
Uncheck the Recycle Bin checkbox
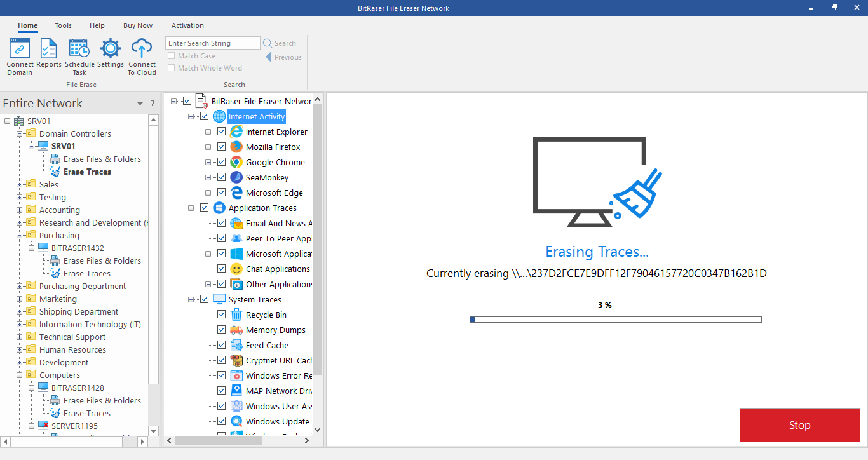point(221,315)
